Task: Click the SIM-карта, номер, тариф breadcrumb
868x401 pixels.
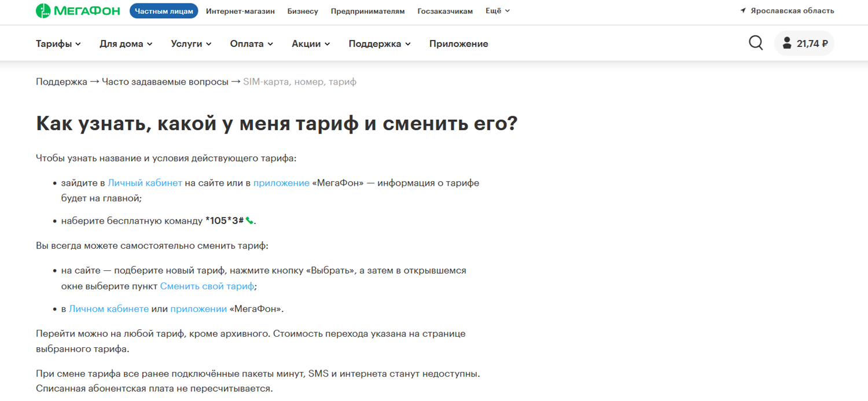Action: point(300,82)
